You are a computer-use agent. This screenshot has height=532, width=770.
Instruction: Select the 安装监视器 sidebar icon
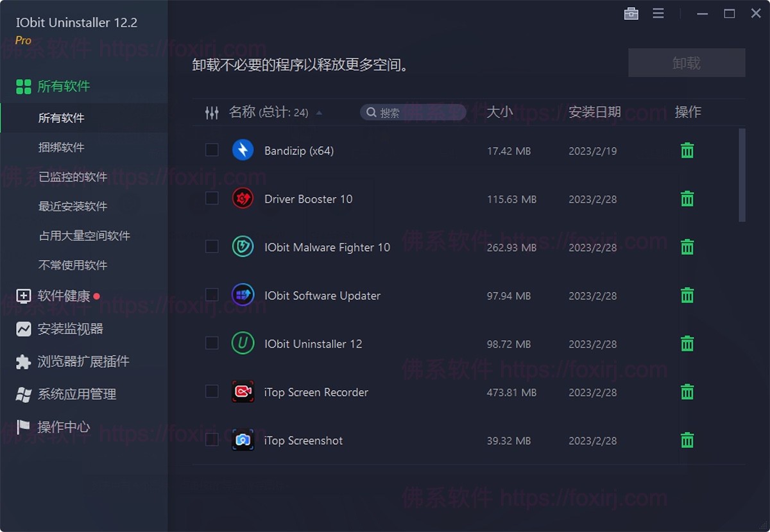click(23, 329)
